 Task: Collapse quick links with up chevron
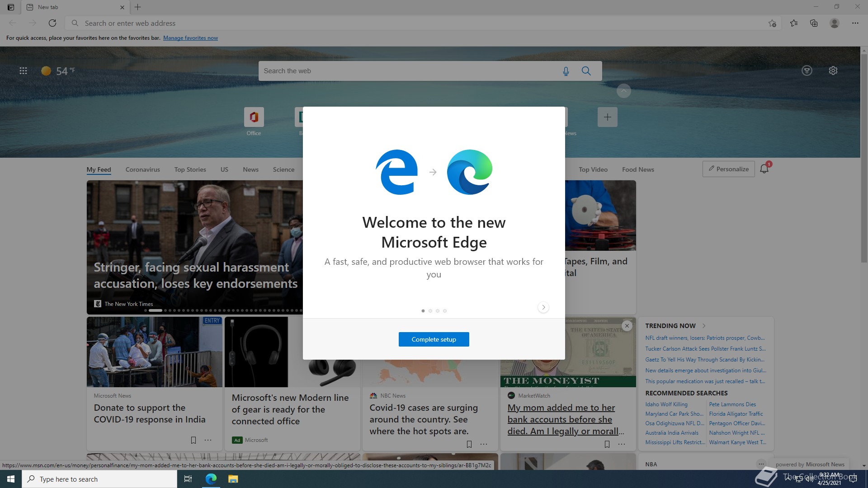[x=623, y=91]
